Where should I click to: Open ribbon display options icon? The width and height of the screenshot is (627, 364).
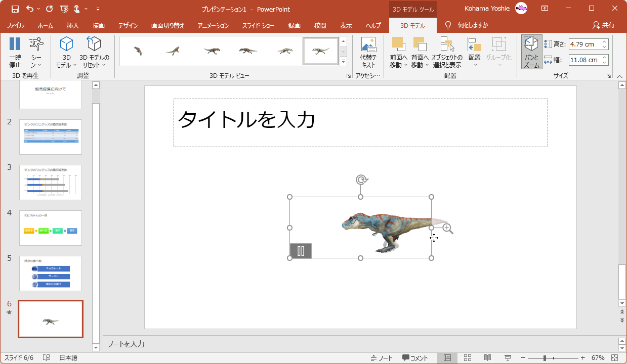coord(545,9)
